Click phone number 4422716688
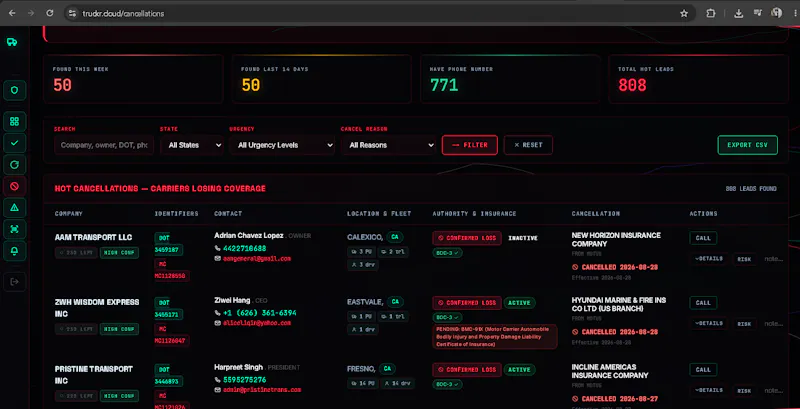Image resolution: width=800 pixels, height=409 pixels. point(244,248)
